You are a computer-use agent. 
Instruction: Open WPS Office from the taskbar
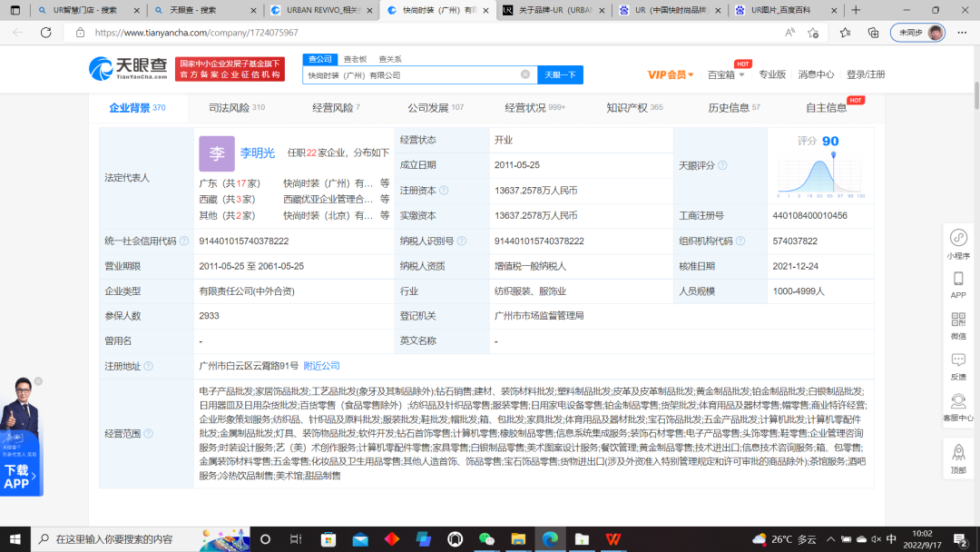(613, 539)
